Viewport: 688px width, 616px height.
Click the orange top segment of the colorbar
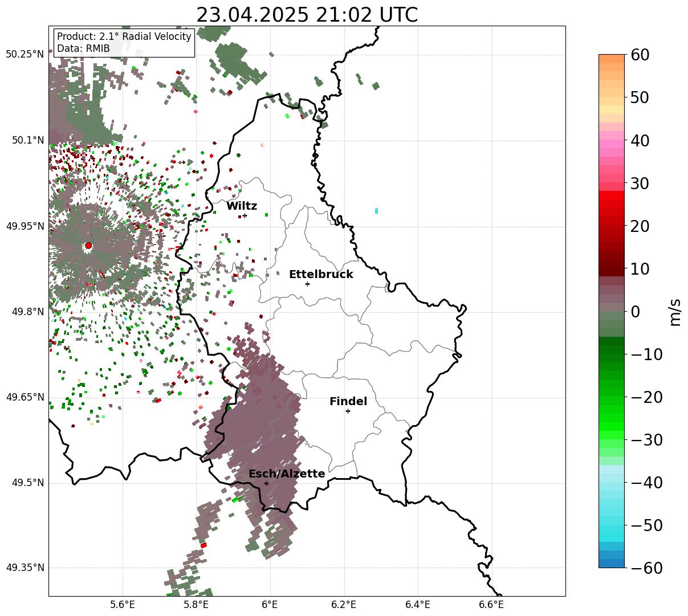click(612, 58)
